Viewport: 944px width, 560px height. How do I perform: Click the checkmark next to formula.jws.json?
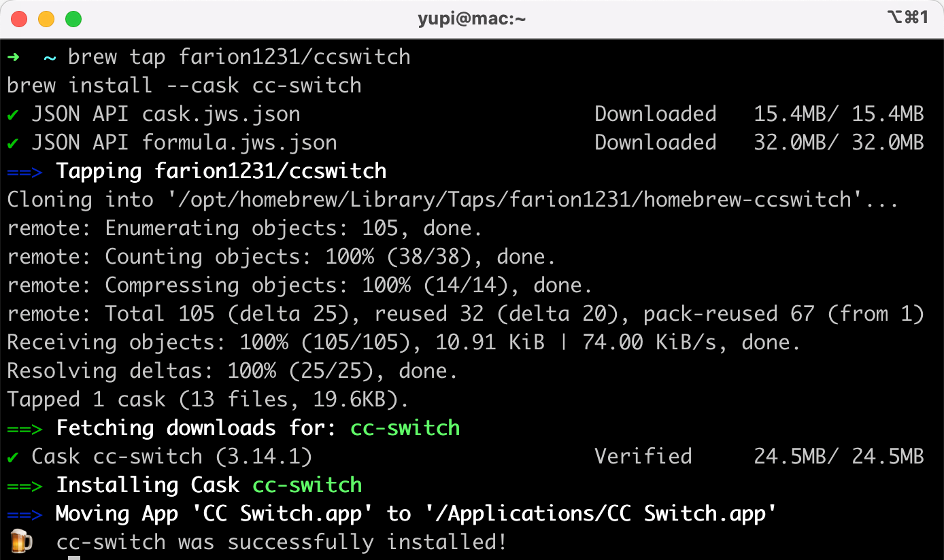click(x=13, y=143)
